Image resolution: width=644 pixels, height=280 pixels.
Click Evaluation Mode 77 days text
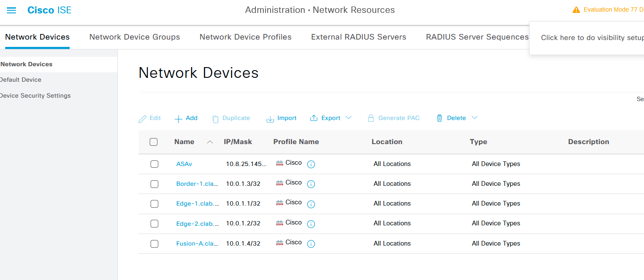click(614, 9)
